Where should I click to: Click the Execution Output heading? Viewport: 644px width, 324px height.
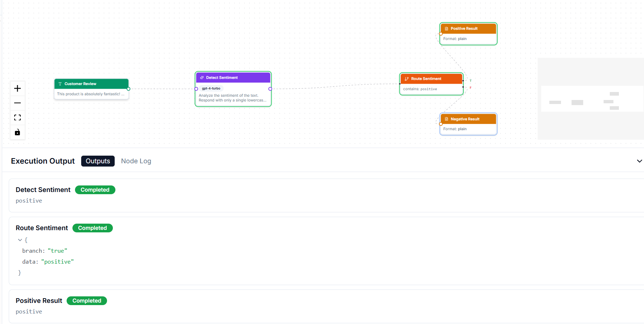(43, 161)
